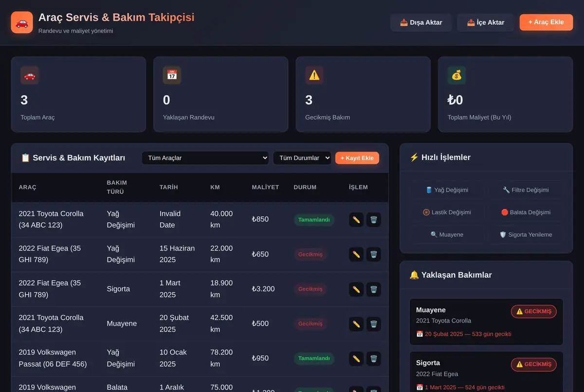This screenshot has width=584, height=392.
Task: Click the money bag icon in Toplam Maliyet card
Action: click(x=457, y=75)
